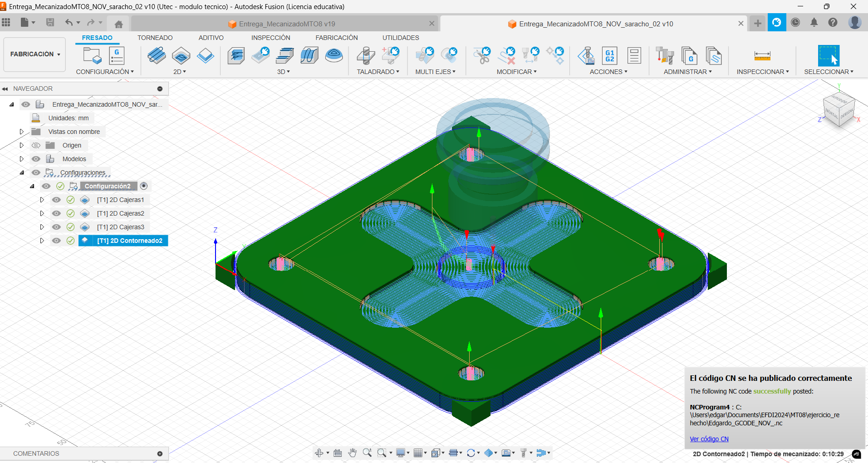
Task: Open the Help question mark icon
Action: pos(833,22)
